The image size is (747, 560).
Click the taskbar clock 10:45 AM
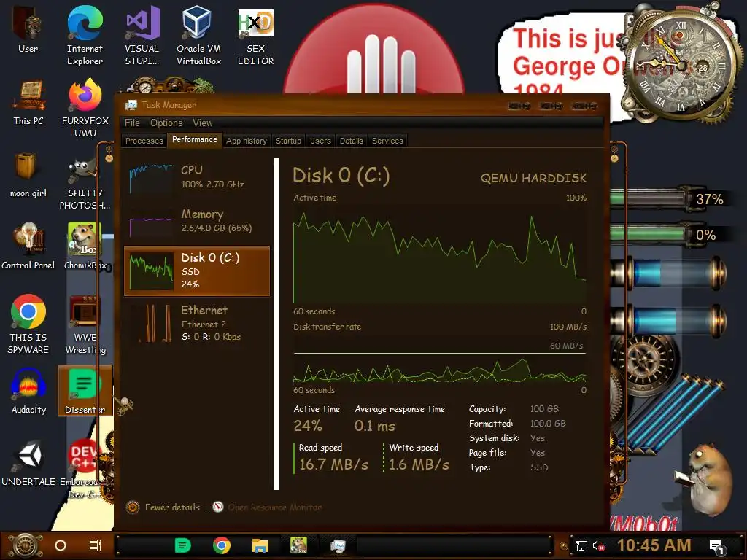tap(654, 545)
